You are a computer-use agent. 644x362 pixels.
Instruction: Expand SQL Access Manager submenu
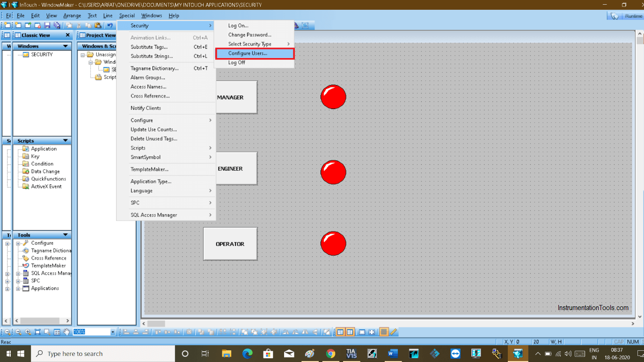point(166,215)
